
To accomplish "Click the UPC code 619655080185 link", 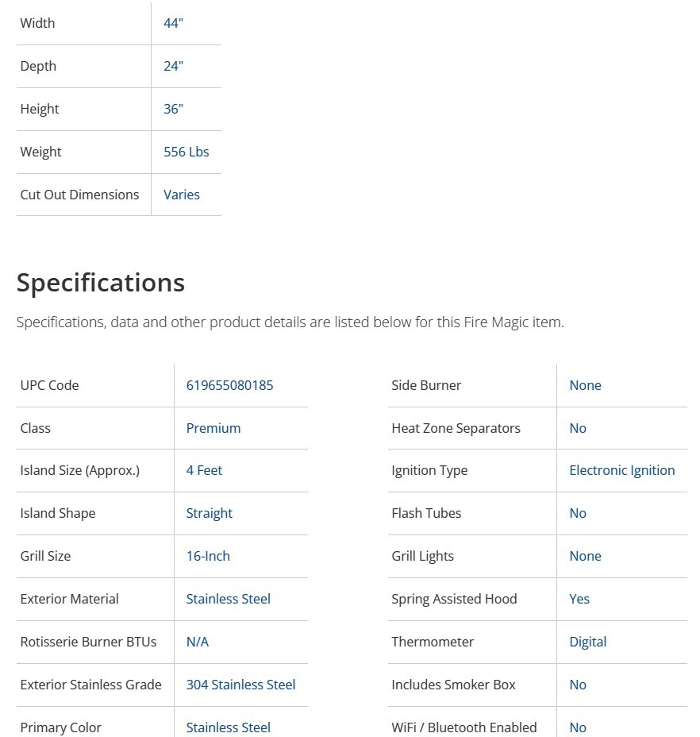I will click(x=229, y=385).
